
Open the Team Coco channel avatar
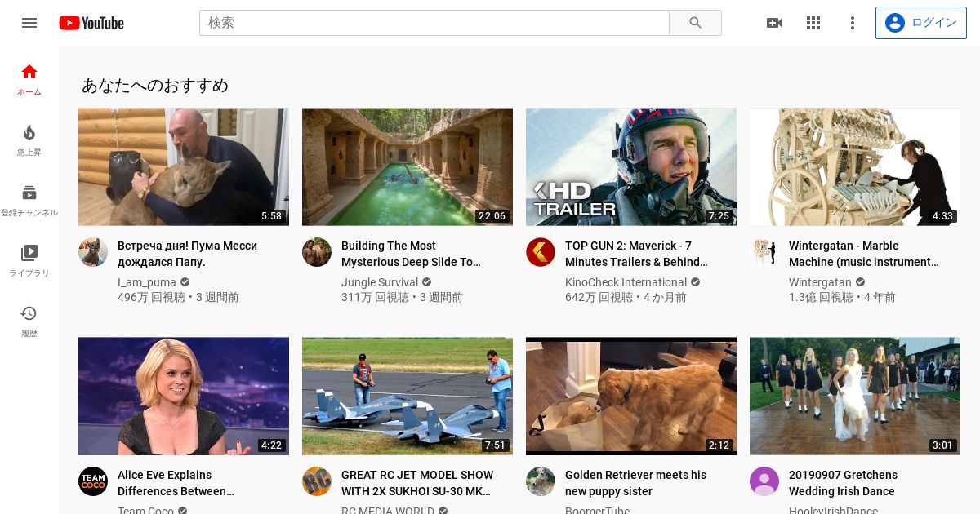click(x=93, y=481)
